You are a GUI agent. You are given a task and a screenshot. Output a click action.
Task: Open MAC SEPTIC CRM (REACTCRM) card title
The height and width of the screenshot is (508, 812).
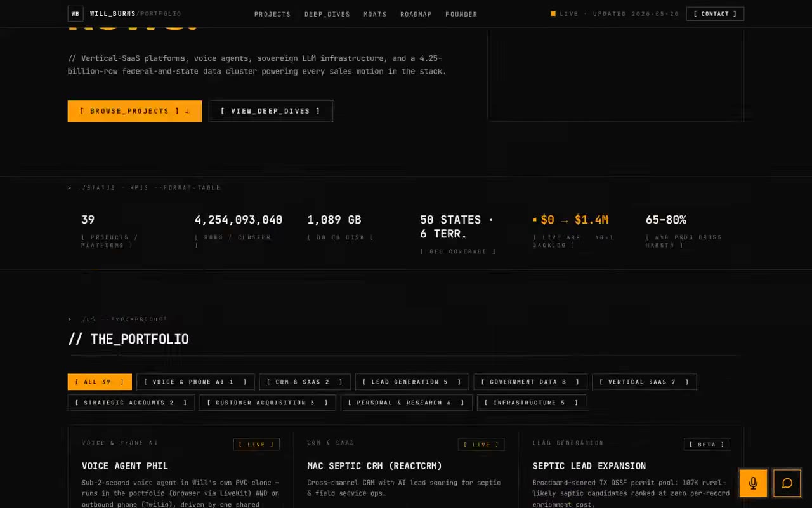point(375,466)
